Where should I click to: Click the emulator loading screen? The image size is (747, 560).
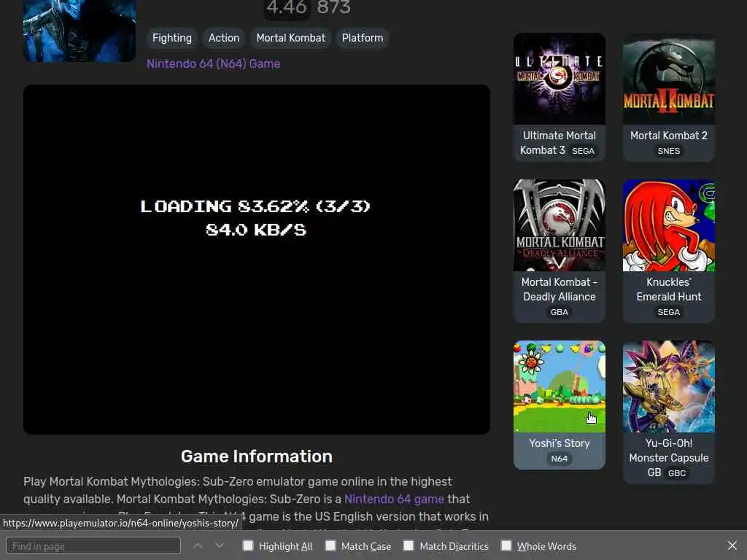[x=257, y=260]
